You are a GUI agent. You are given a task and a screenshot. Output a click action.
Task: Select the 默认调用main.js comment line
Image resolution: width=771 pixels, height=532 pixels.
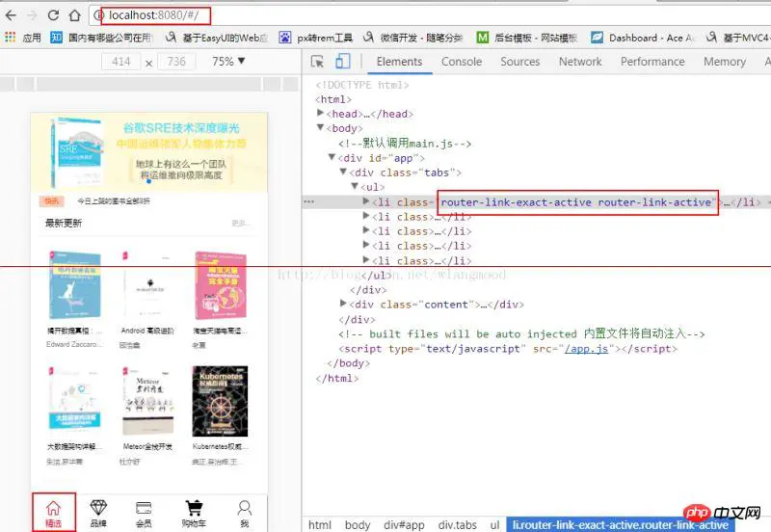tap(405, 144)
